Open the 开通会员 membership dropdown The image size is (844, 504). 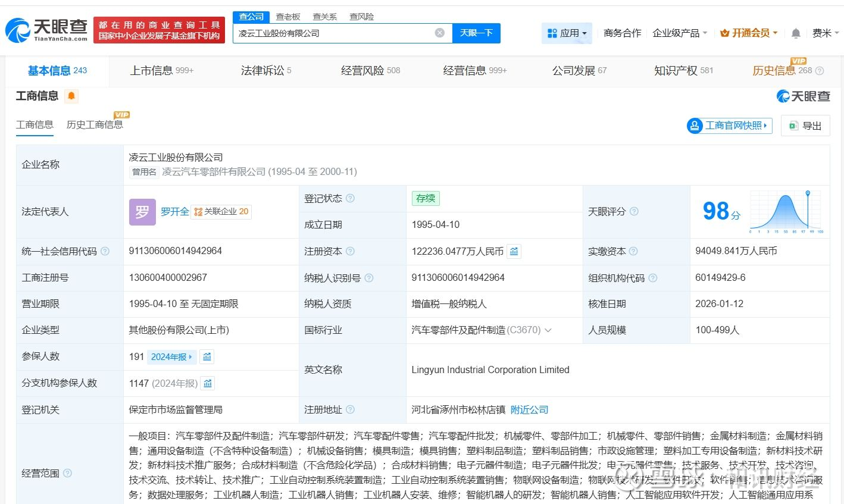tap(749, 33)
